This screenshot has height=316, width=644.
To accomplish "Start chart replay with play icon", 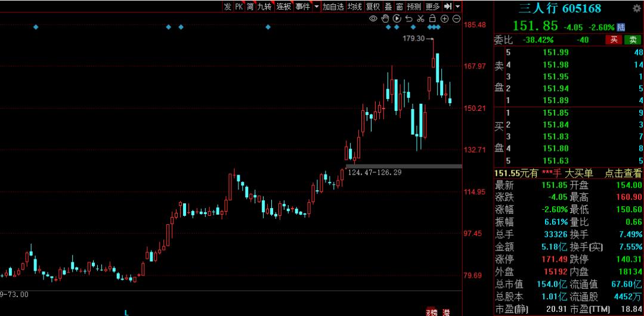I will [x=397, y=18].
